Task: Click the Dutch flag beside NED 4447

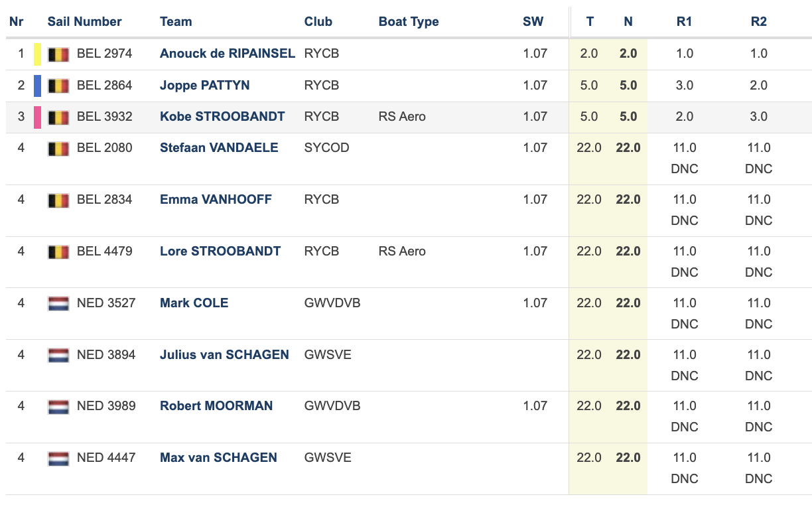Action: point(58,459)
